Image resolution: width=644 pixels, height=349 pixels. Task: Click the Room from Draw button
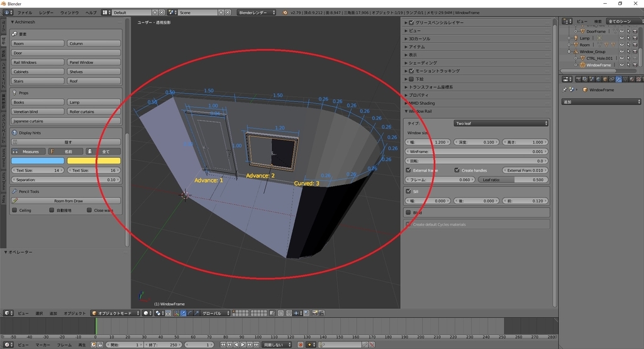pos(65,201)
